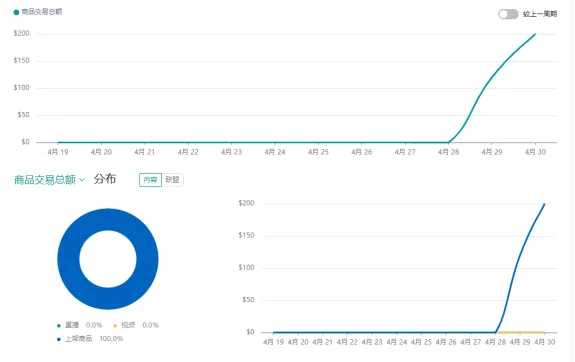Click the 0.0% value next to 直播
Image resolution: width=575 pixels, height=362 pixels.
[x=94, y=325]
